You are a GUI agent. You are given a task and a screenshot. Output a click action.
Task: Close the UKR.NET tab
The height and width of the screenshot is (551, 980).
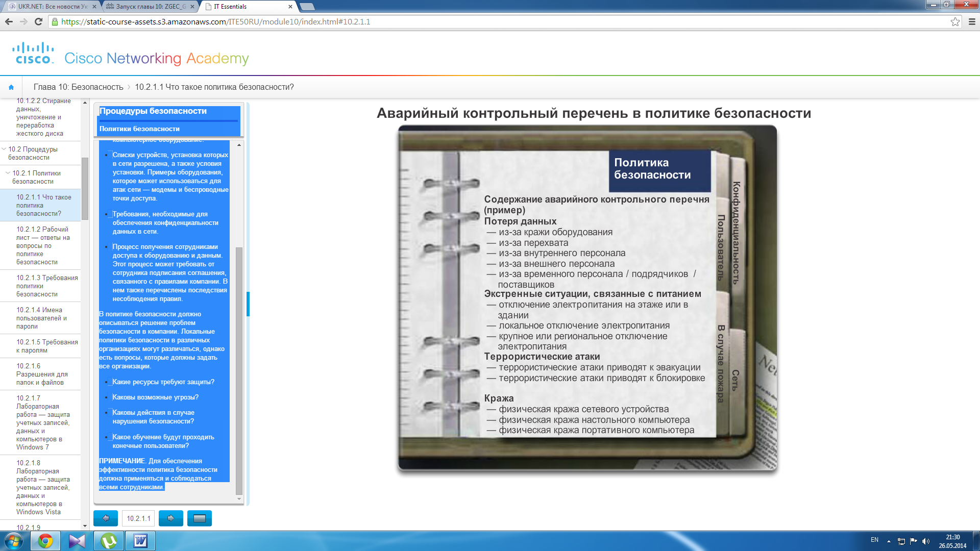click(94, 7)
